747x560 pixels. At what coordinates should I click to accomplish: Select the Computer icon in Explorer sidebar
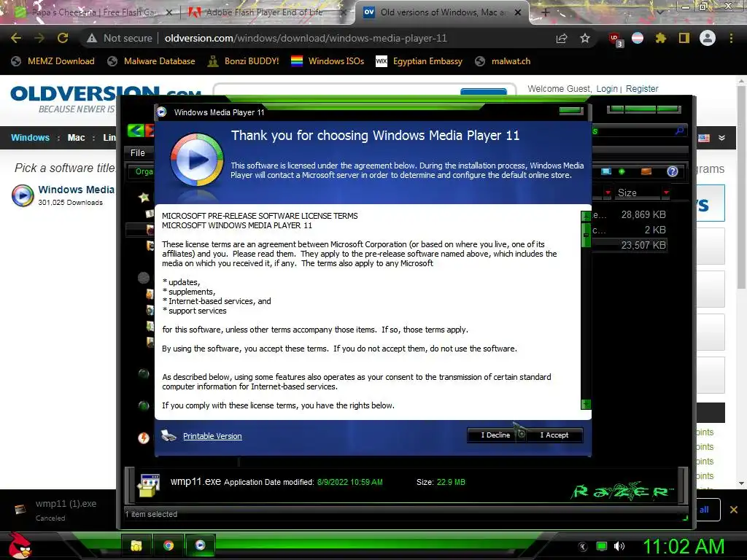pyautogui.click(x=144, y=405)
